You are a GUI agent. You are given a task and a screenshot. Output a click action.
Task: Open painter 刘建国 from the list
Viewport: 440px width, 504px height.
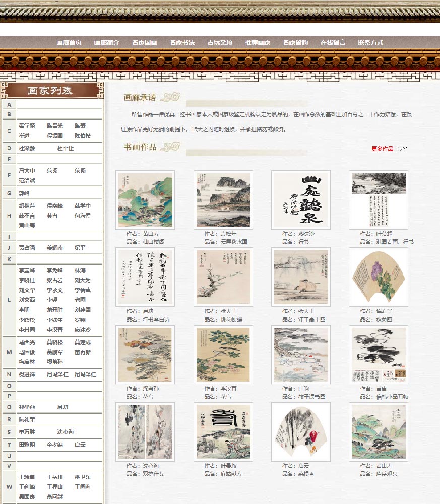point(83,310)
